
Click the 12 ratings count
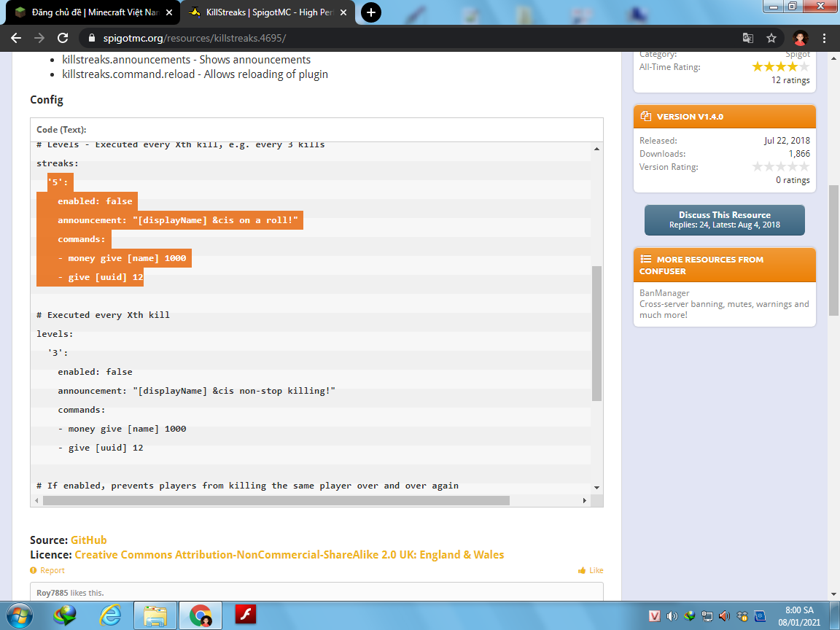790,80
